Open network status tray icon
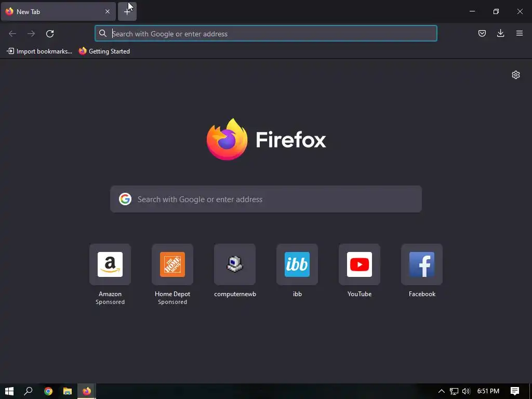 coord(454,391)
